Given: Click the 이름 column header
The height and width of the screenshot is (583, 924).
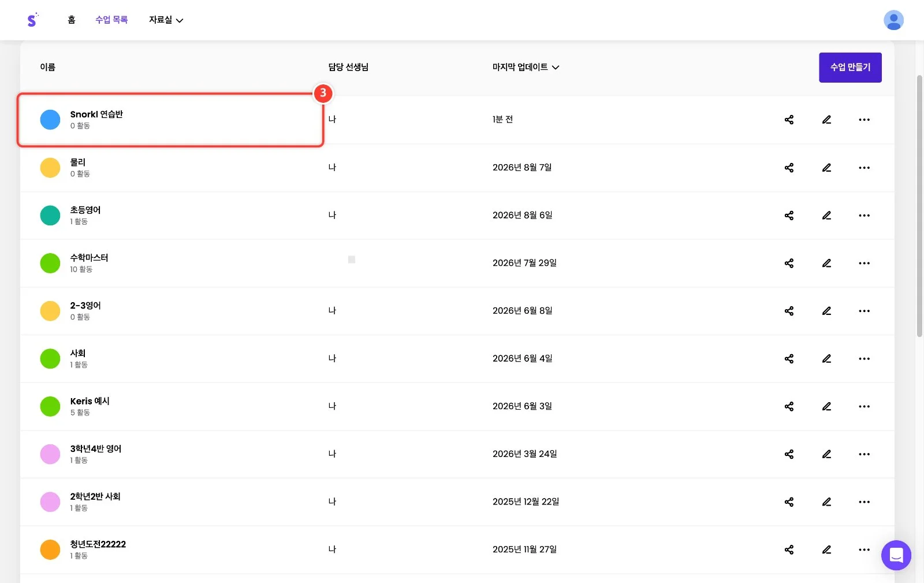Looking at the screenshot, I should [x=47, y=67].
